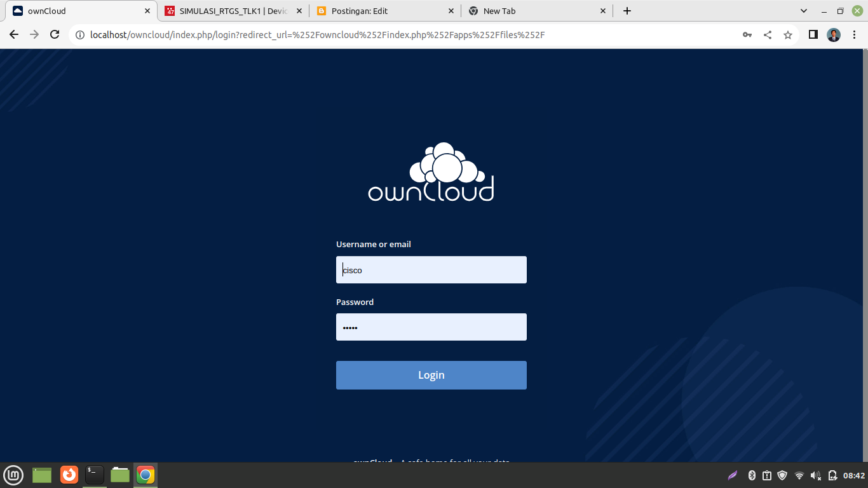Open the clipboard-style tray icon beside Bluetooth

coord(767,475)
